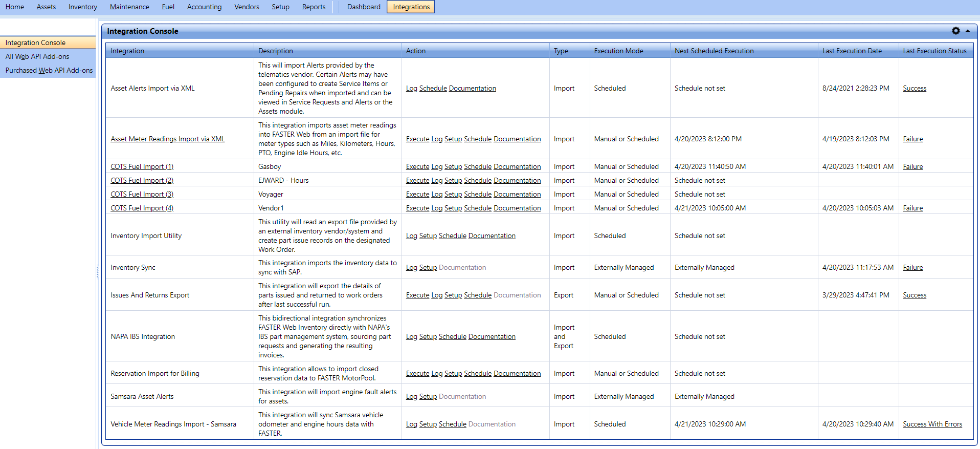Open Documentation for Asset Alerts Import via XML
The image size is (980, 449).
coord(473,88)
